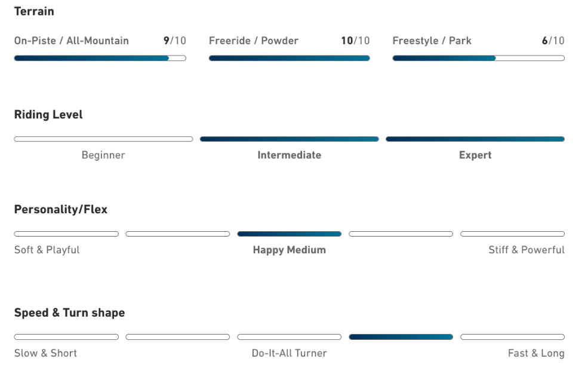Select the filled bar above Intermediate
This screenshot has width=588, height=371.
(x=289, y=139)
